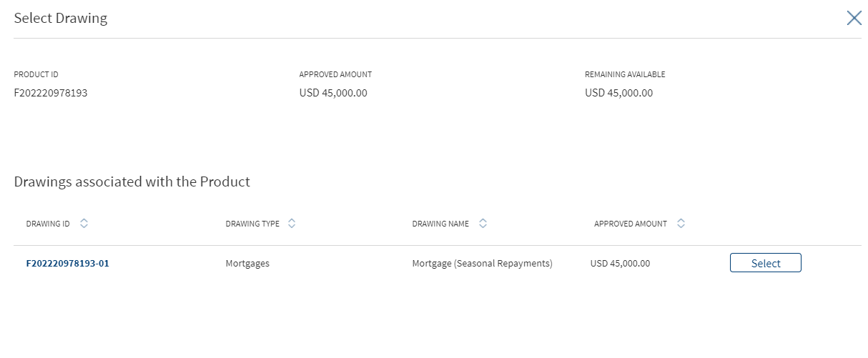Viewport: 868px width, 358px height.
Task: Click the Approved Amount column header label
Action: (x=631, y=224)
